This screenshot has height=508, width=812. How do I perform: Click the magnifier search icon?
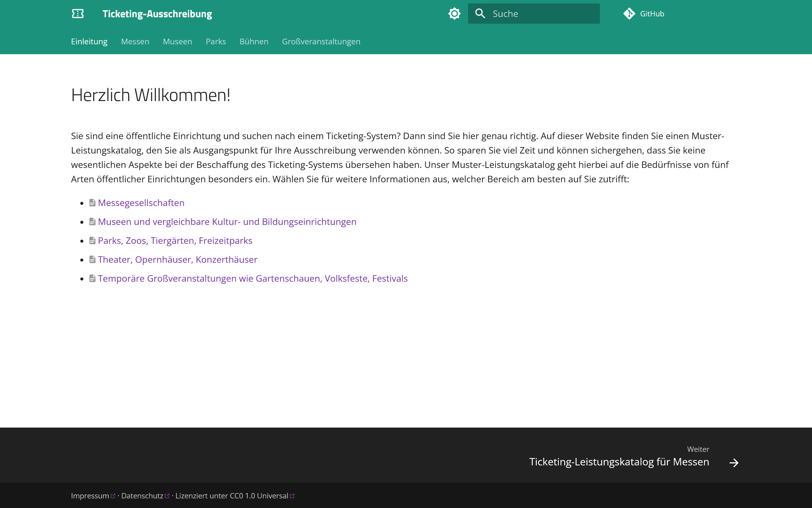pos(480,14)
